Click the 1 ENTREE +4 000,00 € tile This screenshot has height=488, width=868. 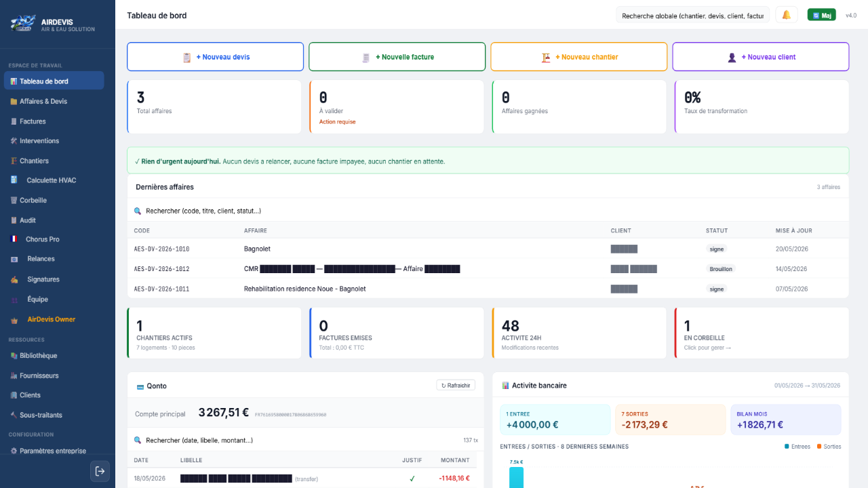pos(555,420)
